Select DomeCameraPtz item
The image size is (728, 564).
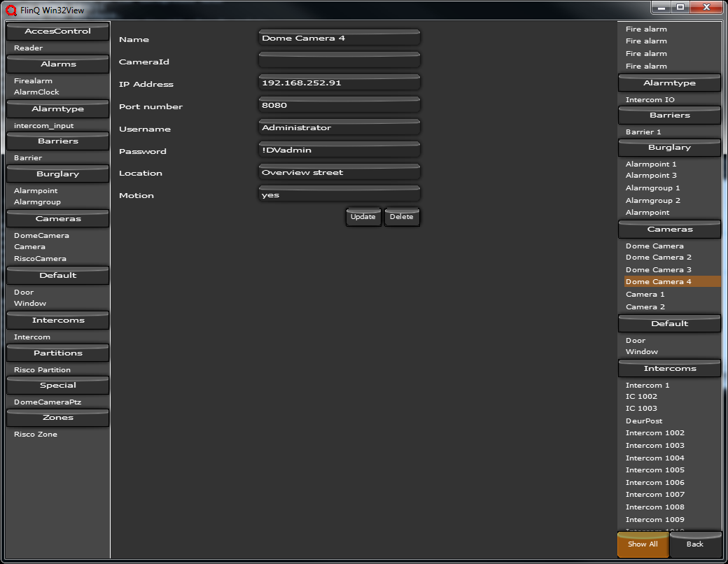click(48, 402)
